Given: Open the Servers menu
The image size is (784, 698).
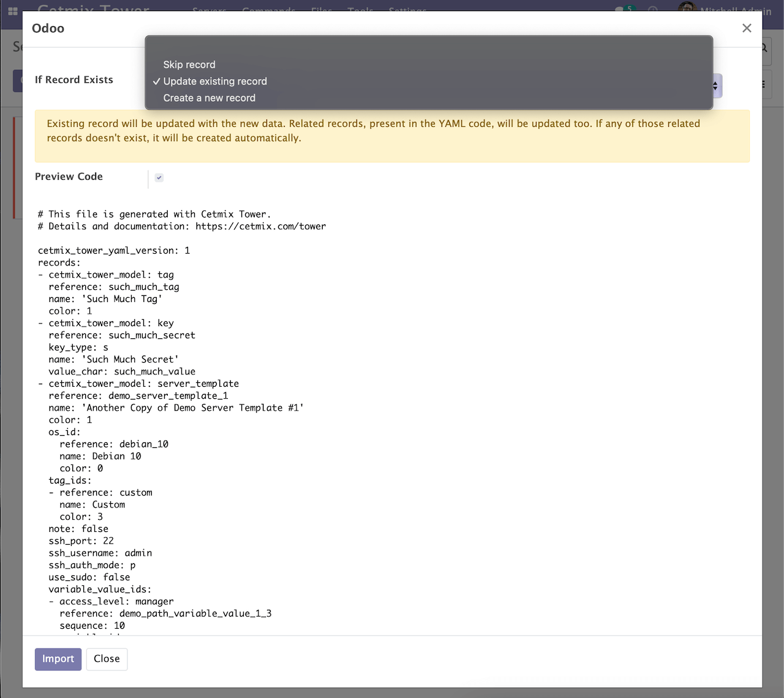Looking at the screenshot, I should [x=209, y=11].
